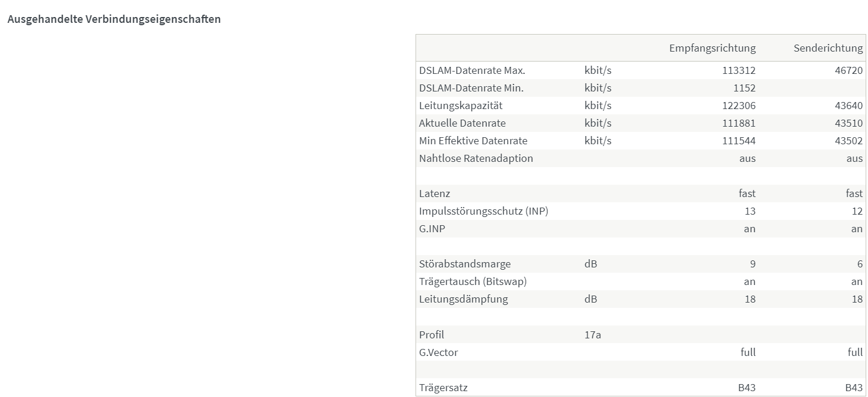
Task: Select the Empfangsrichtung column header
Action: [x=712, y=48]
